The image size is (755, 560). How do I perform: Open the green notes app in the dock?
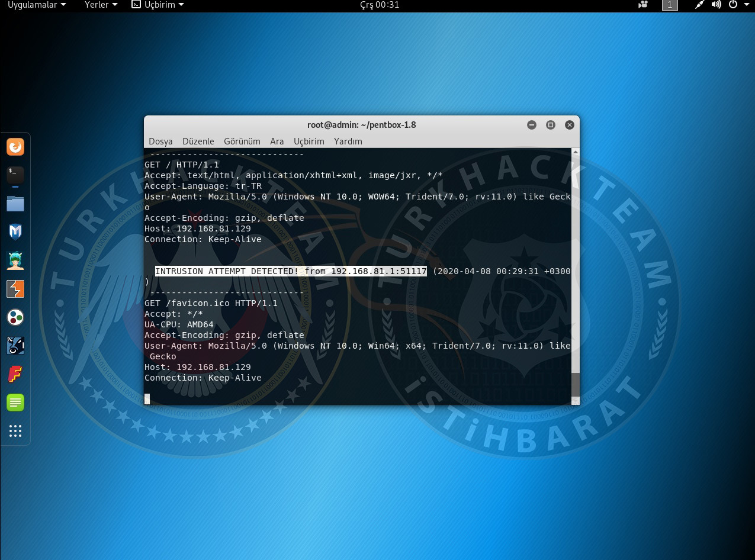click(x=15, y=403)
